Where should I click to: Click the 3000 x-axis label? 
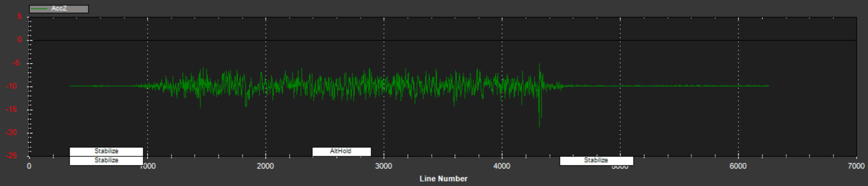tap(384, 166)
